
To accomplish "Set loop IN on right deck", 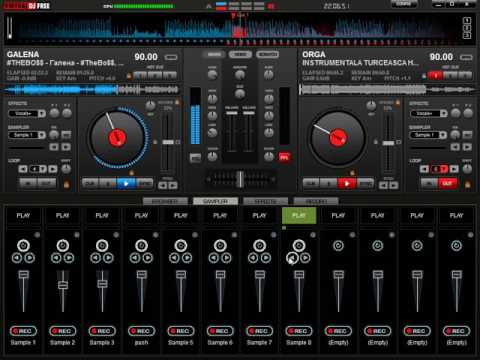I will click(x=429, y=184).
